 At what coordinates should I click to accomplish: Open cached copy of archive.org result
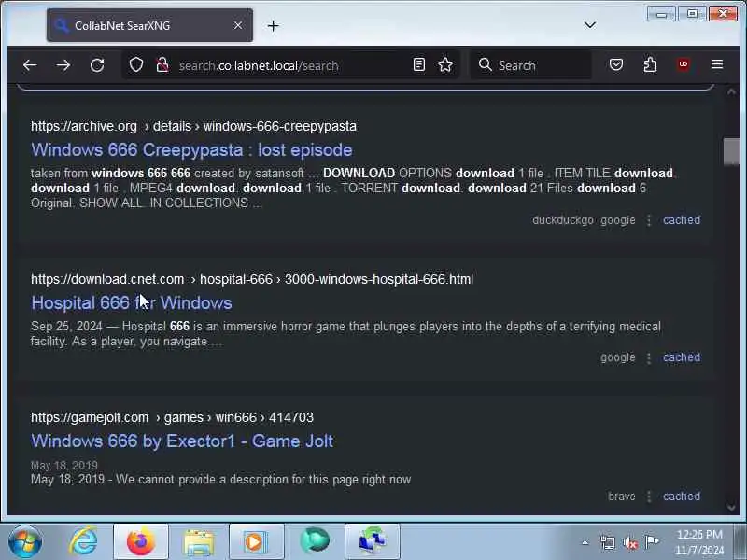coord(682,220)
